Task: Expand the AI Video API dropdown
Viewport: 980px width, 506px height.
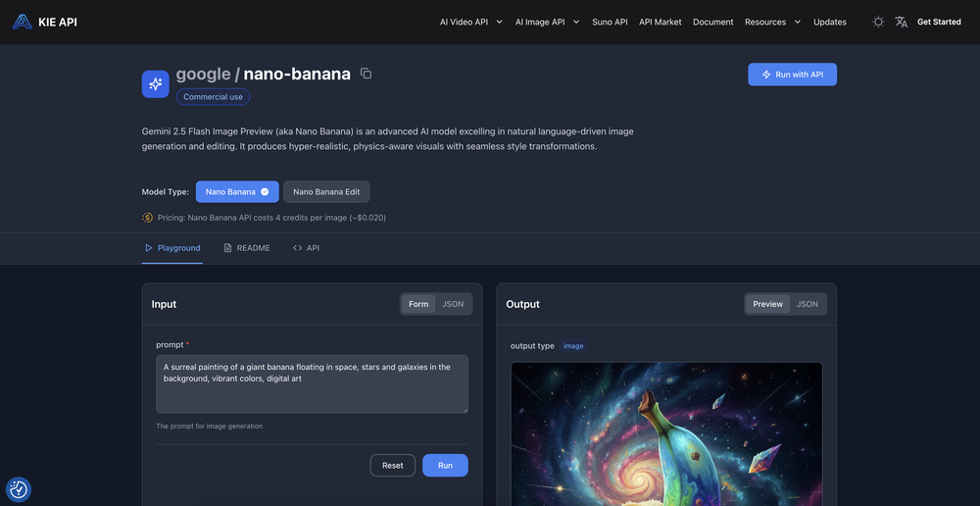Action: tap(470, 22)
